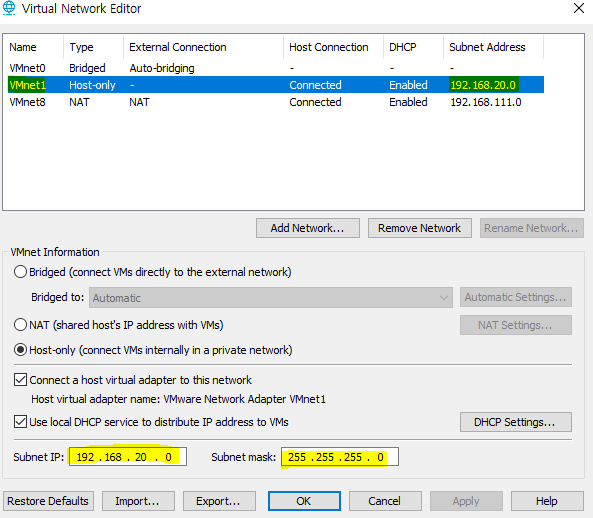Click the Rename Network button
593x518 pixels.
coord(531,228)
